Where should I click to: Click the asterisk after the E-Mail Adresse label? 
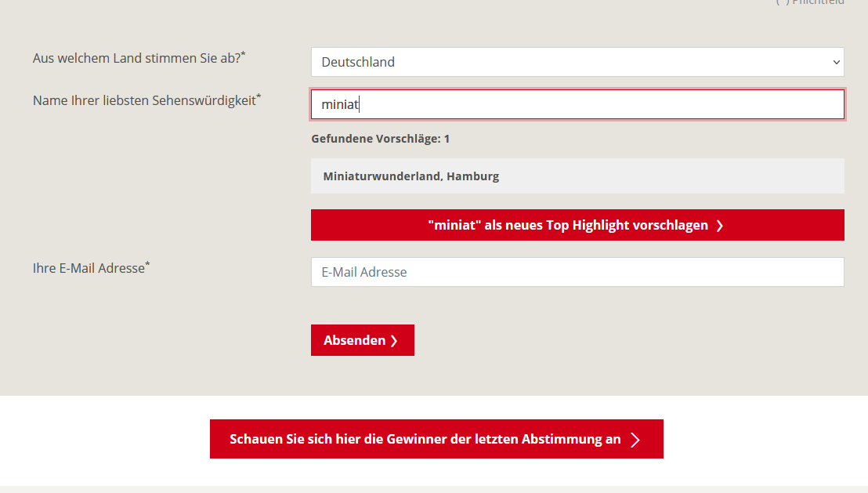148,264
